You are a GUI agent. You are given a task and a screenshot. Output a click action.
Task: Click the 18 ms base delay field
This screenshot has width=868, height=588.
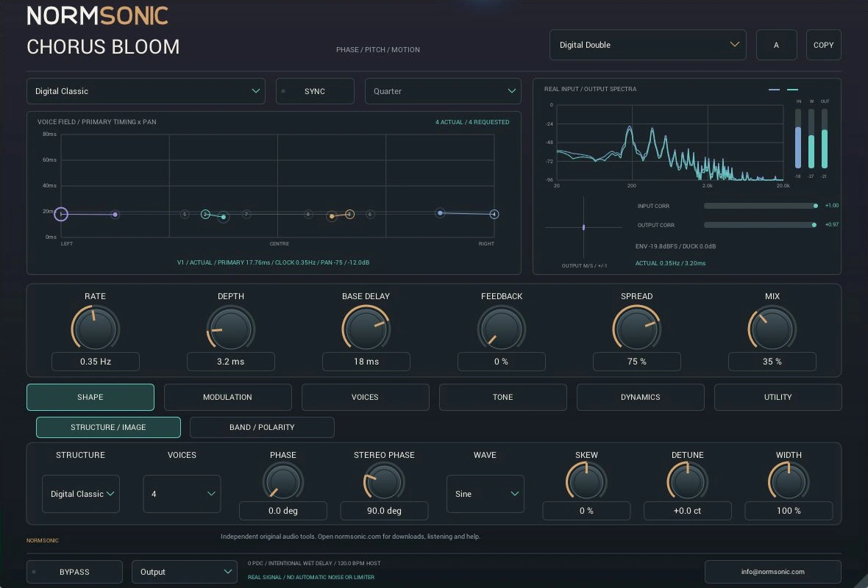pos(366,362)
